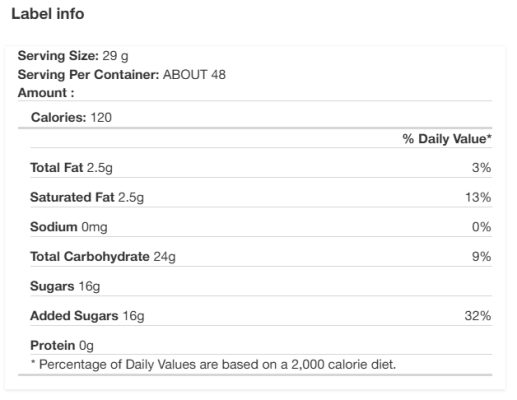Click the 0% Sodium daily value
The width and height of the screenshot is (517, 400).
tap(481, 227)
